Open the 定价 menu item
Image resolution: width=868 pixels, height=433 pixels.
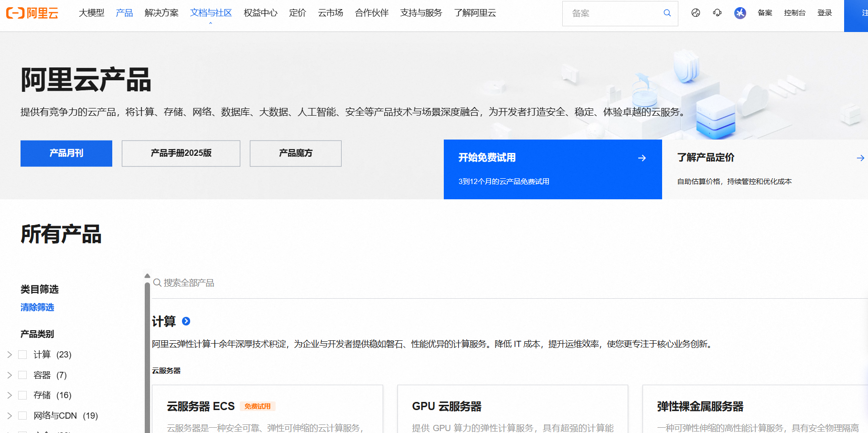[x=298, y=13]
